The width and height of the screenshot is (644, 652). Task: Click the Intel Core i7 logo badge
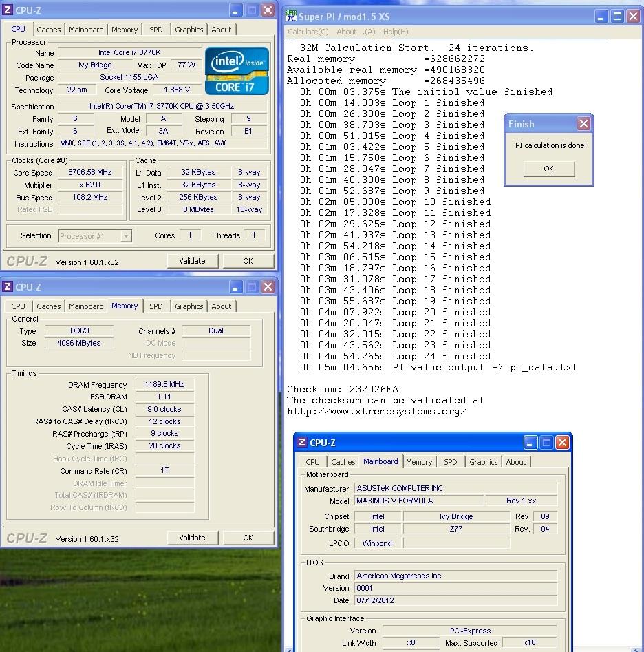237,71
